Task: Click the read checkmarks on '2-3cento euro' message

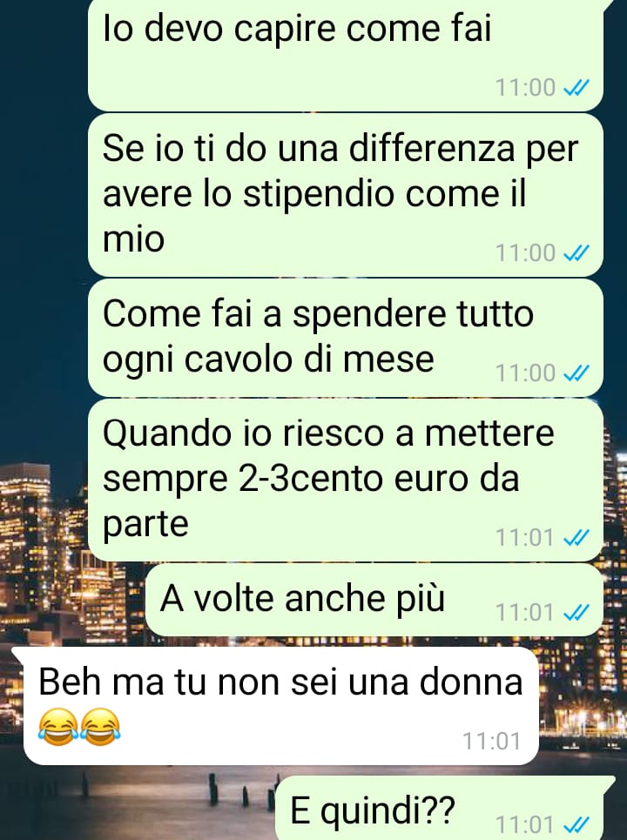Action: click(x=576, y=537)
